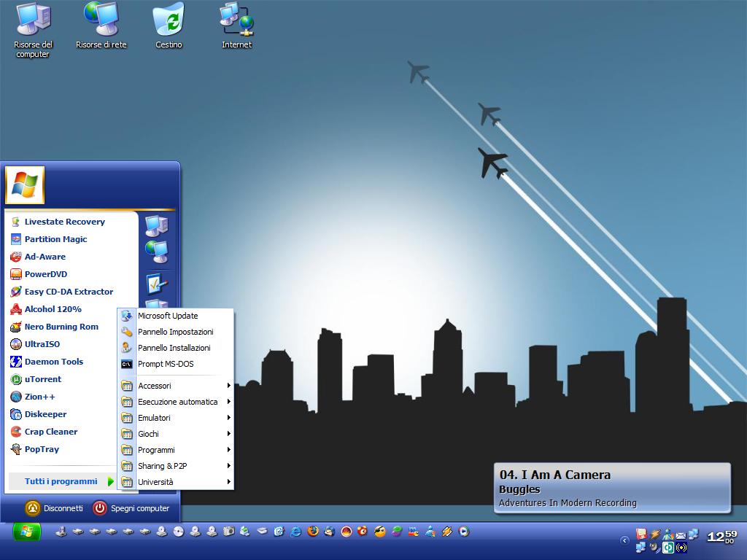Screen dimensions: 747x560
Task: Select the Cestino recycle bin icon
Action: pos(169,26)
